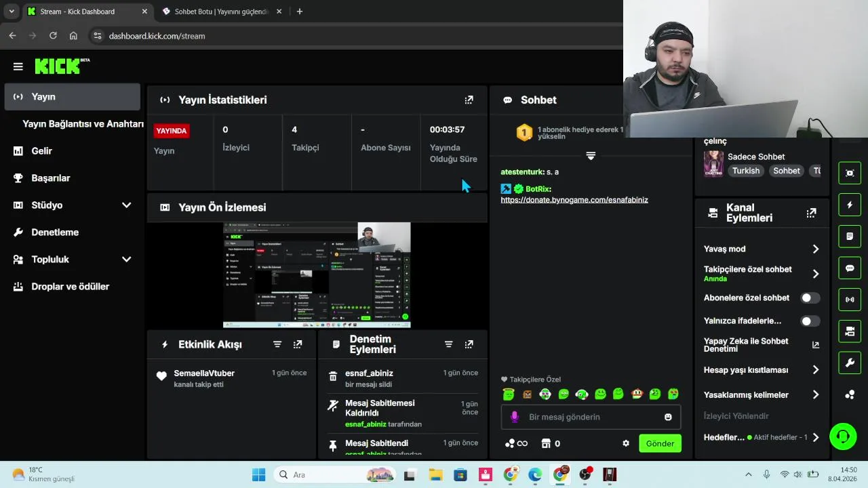Reload the page in Chrome

(53, 36)
